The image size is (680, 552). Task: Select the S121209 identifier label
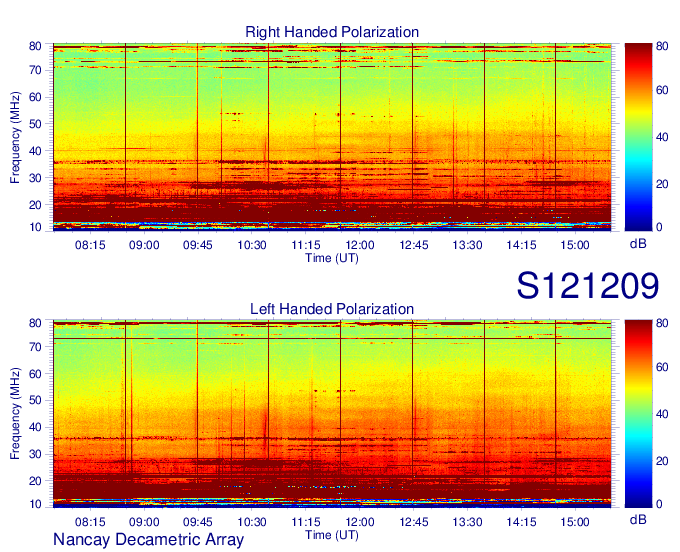coord(588,285)
